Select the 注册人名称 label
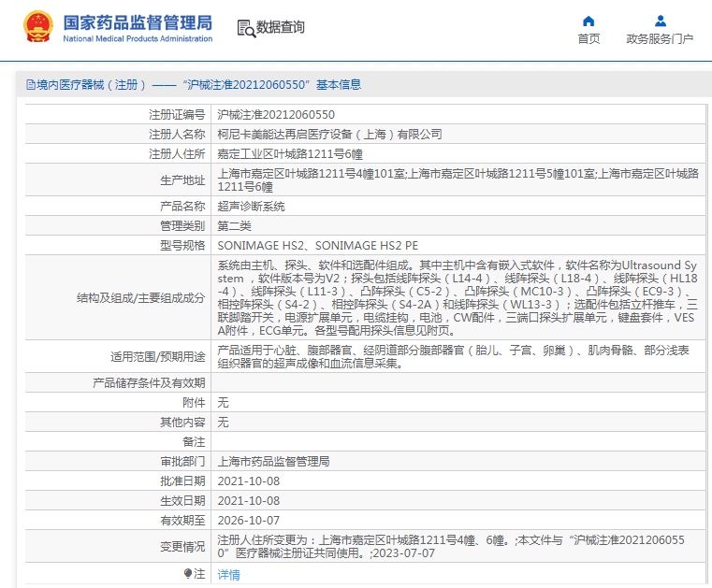The width and height of the screenshot is (712, 588). pyautogui.click(x=177, y=135)
